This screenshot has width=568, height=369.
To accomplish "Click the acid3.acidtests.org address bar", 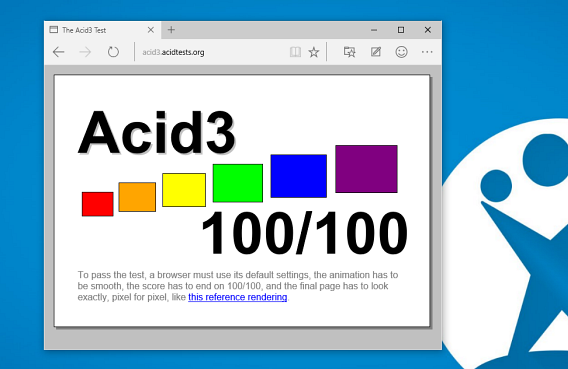I will [x=210, y=52].
